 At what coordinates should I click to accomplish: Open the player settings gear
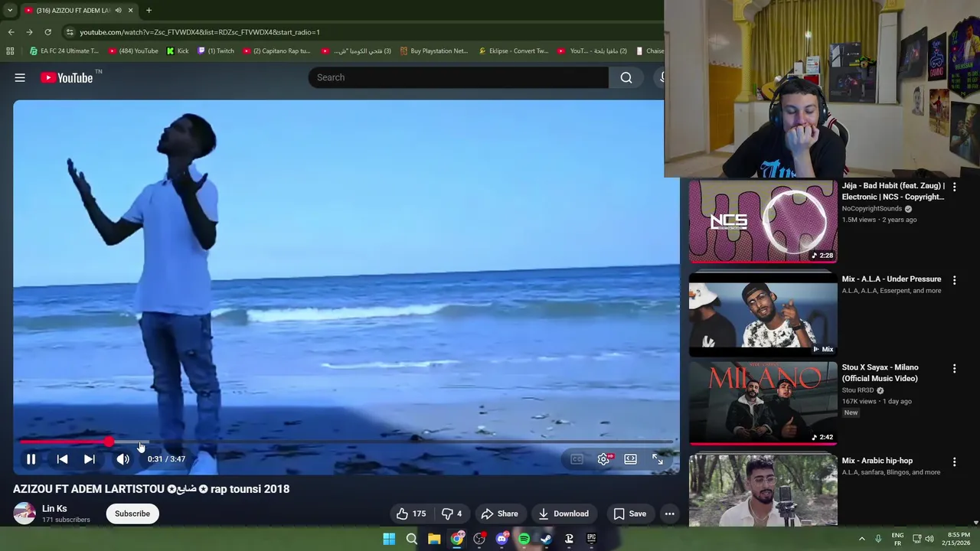click(x=603, y=459)
